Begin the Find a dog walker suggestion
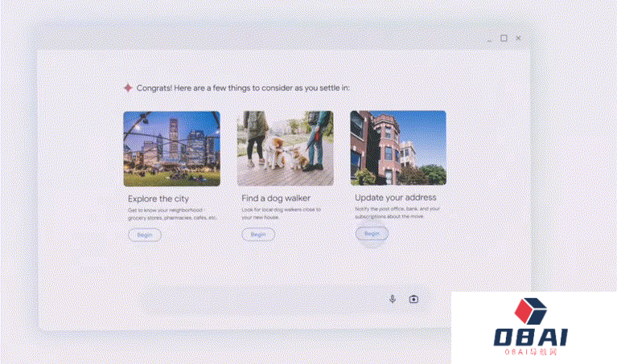The height and width of the screenshot is (364, 617). pos(258,235)
